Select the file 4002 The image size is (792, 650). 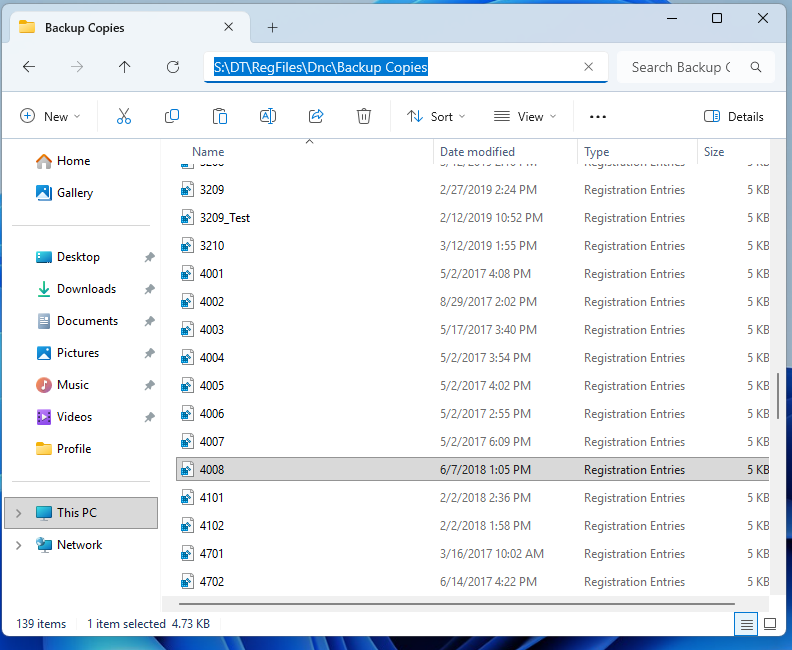pyautogui.click(x=212, y=302)
